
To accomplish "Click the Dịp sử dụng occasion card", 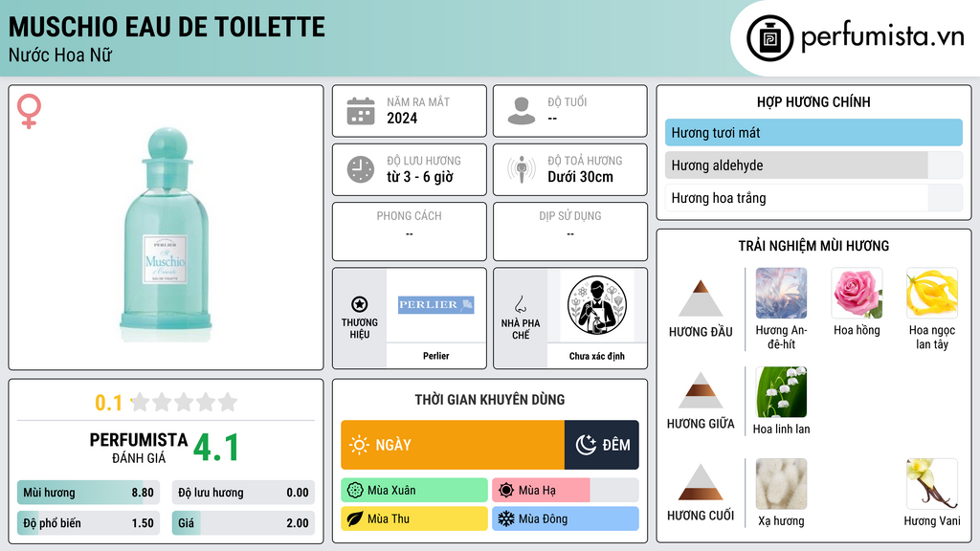I will (570, 231).
